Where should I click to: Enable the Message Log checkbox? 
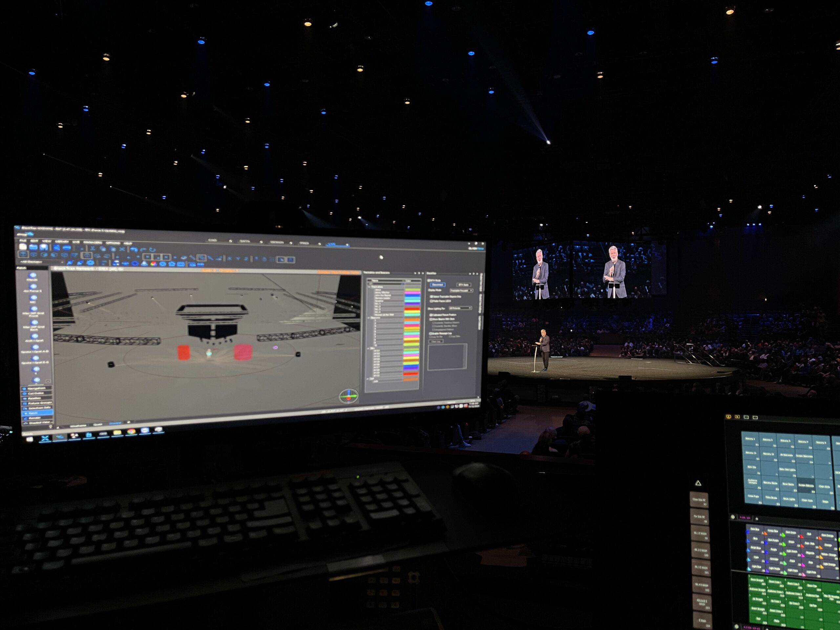click(x=431, y=333)
